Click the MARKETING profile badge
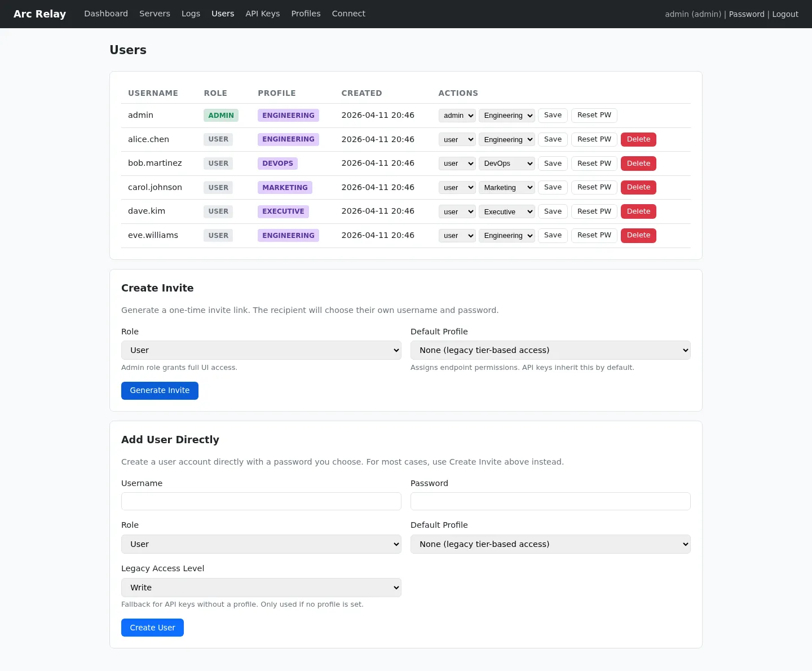 click(x=285, y=188)
